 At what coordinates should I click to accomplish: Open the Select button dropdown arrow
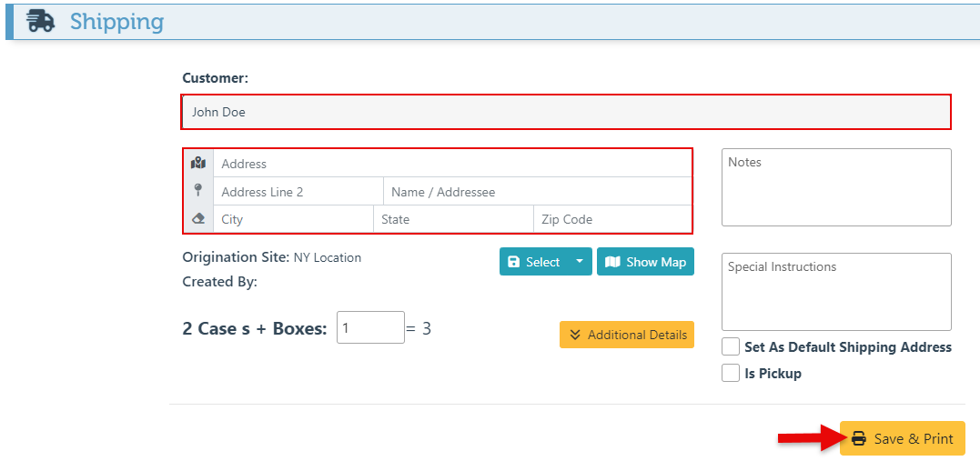click(580, 262)
